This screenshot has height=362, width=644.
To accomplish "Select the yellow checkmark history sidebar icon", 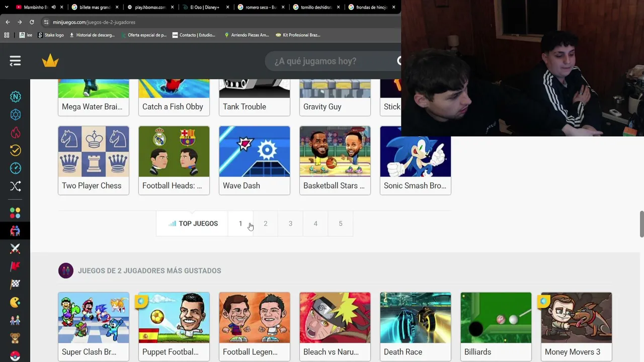I will tap(16, 150).
